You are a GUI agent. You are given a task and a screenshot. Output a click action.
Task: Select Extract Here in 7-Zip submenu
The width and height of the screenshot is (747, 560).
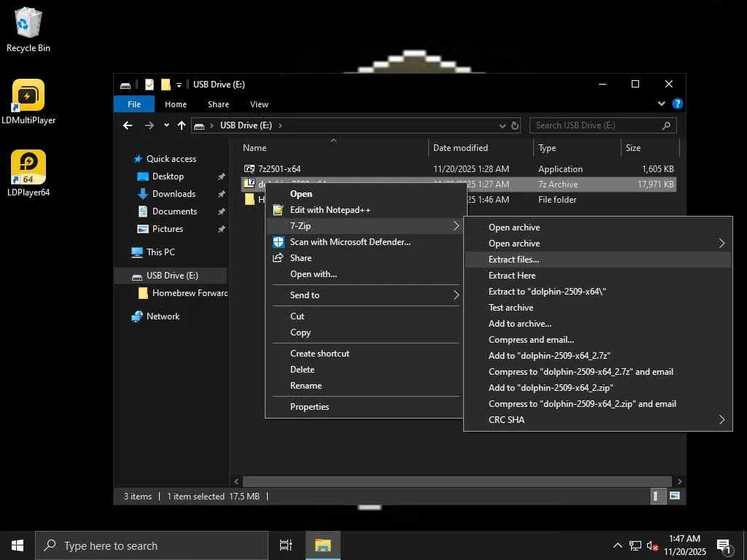598,276
